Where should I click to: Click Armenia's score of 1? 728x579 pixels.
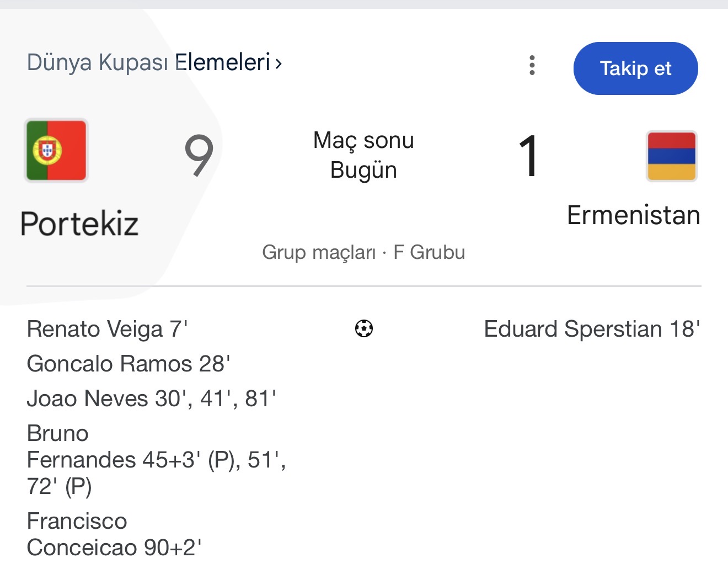click(x=528, y=157)
